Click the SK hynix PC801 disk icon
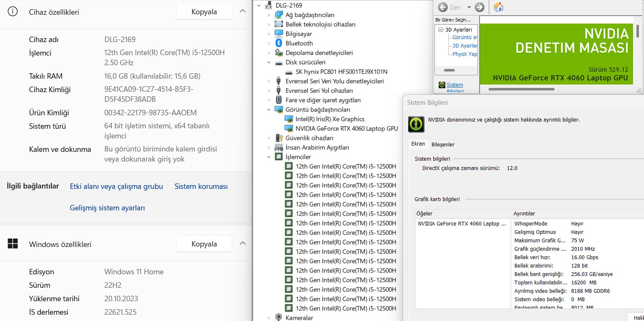Viewport: 644px width, 321px height. click(x=289, y=72)
